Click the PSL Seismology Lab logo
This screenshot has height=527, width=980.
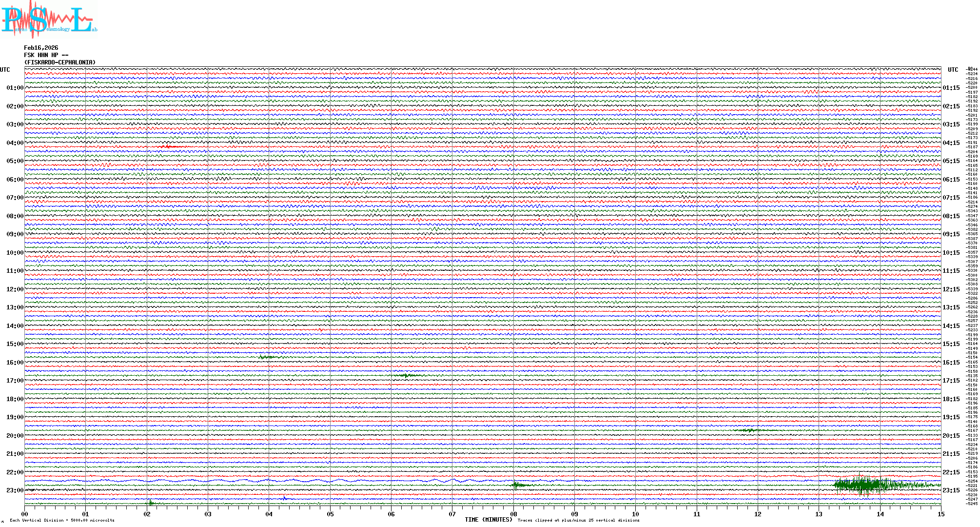click(49, 20)
